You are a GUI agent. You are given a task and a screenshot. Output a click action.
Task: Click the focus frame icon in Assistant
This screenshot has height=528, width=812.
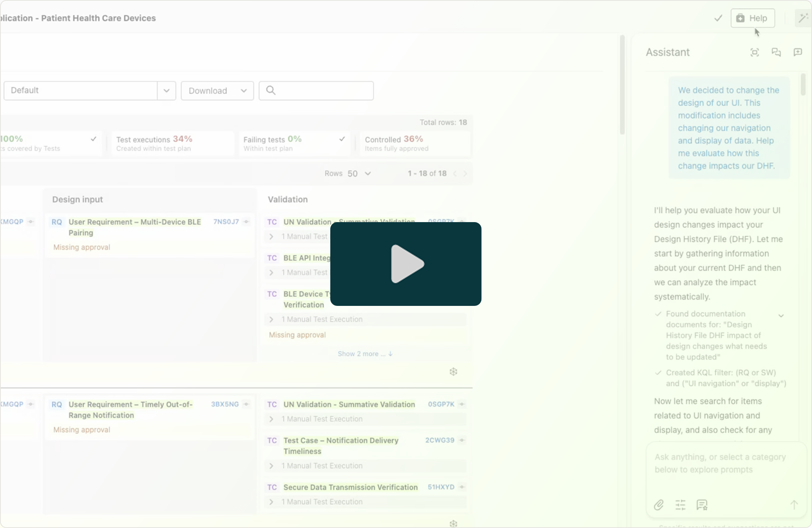click(x=754, y=52)
